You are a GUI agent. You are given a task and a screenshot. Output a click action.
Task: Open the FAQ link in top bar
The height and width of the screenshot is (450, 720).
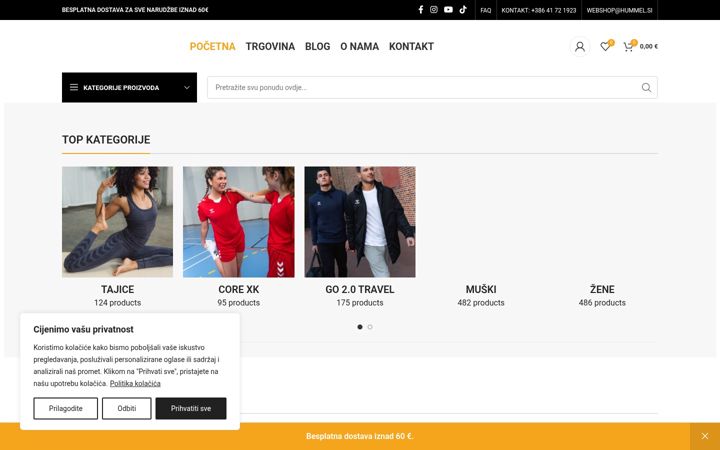[485, 10]
